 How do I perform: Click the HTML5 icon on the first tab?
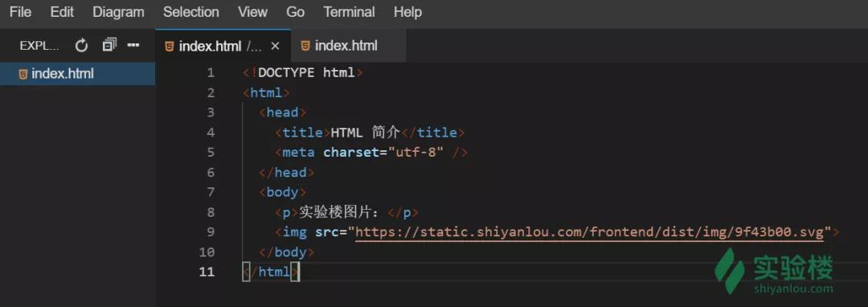click(170, 47)
